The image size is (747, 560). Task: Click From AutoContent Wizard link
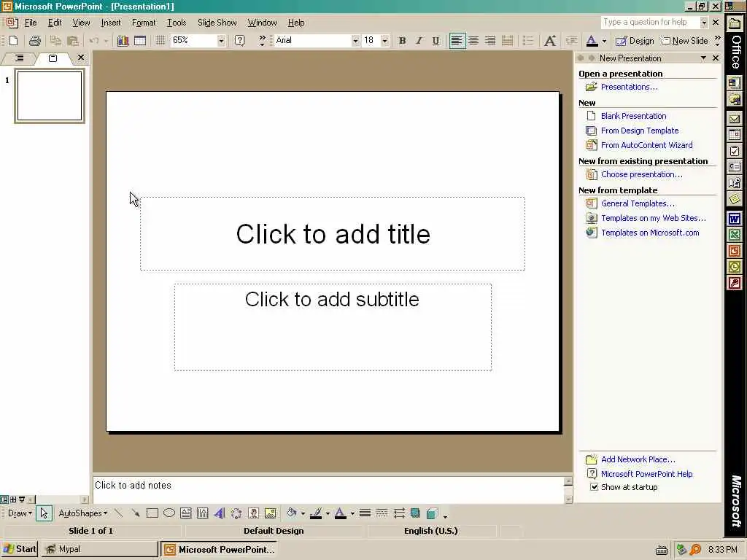point(646,145)
